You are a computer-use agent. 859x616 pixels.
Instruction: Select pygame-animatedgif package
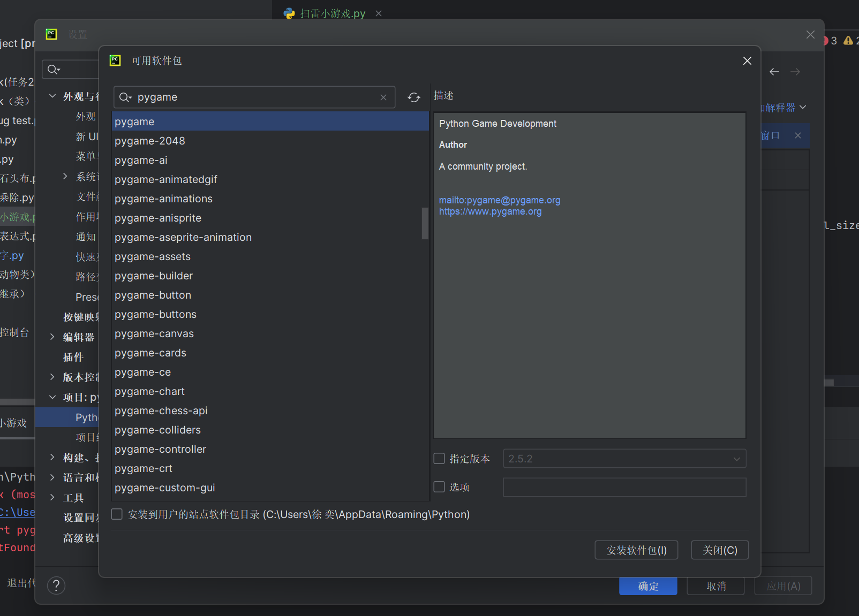[x=270, y=179]
